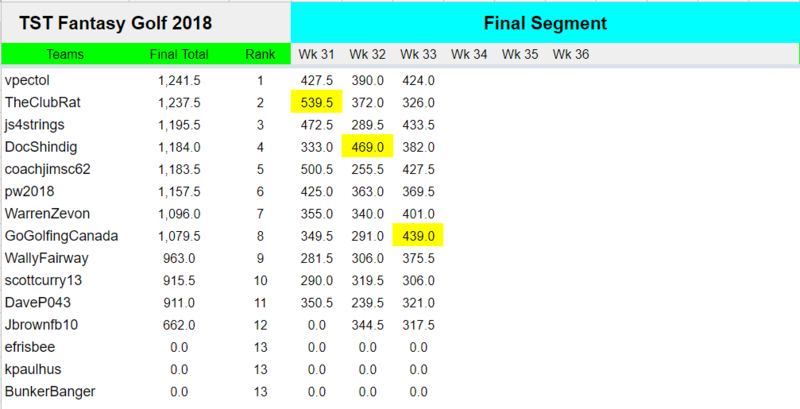Click the Rank column header

click(260, 54)
